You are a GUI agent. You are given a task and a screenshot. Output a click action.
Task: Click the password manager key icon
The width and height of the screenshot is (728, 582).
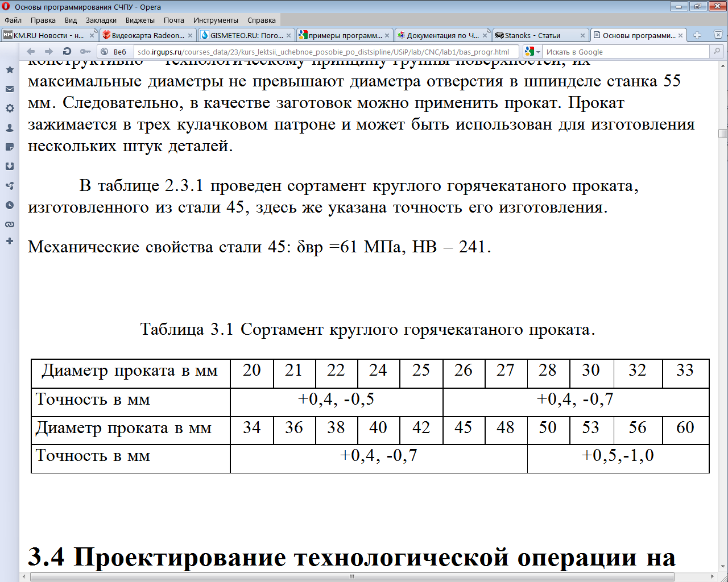(85, 51)
